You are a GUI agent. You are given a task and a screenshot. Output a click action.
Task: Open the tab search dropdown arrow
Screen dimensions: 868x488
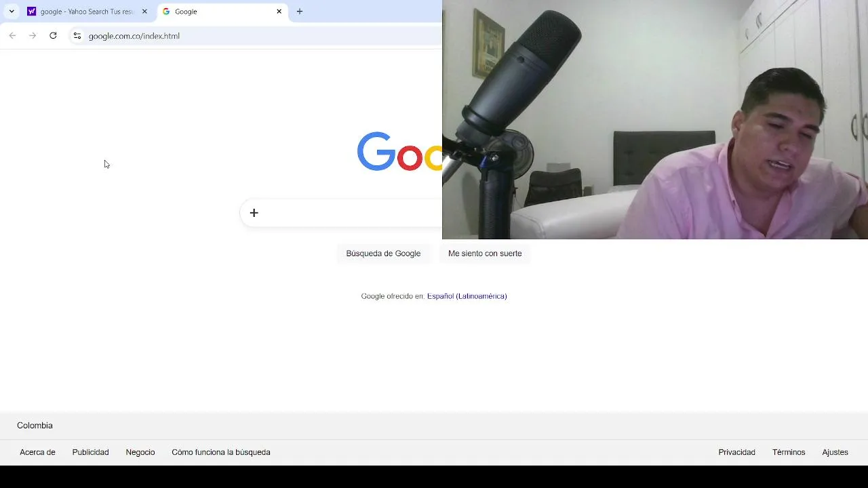pyautogui.click(x=12, y=12)
